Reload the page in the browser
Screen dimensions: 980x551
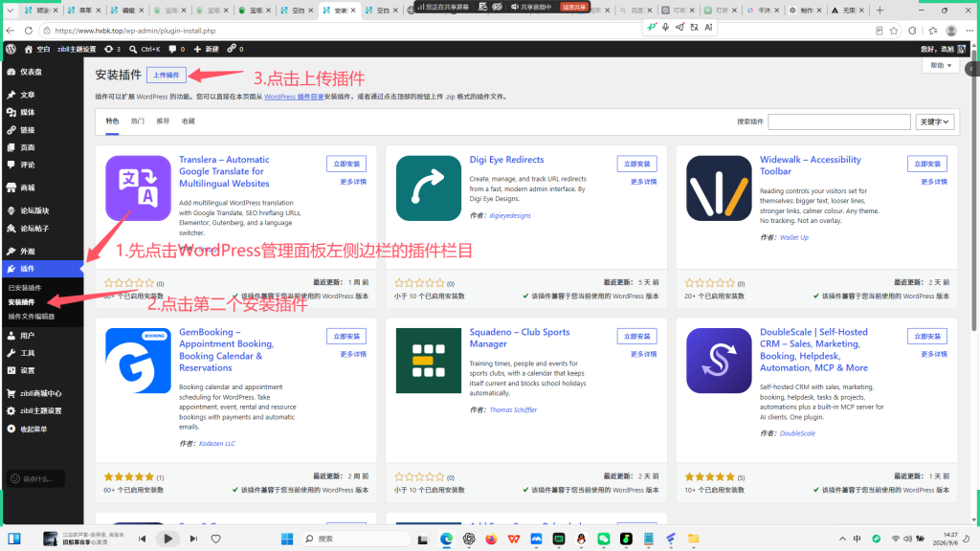(x=28, y=31)
